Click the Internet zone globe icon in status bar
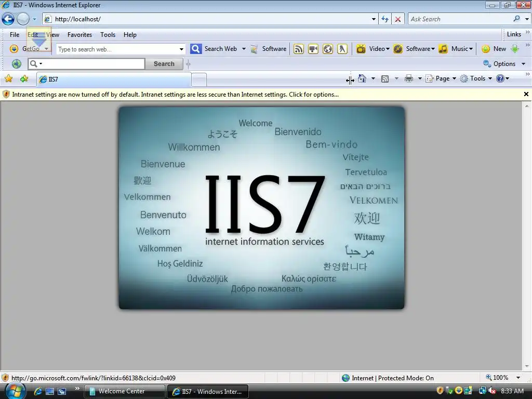 (x=345, y=378)
